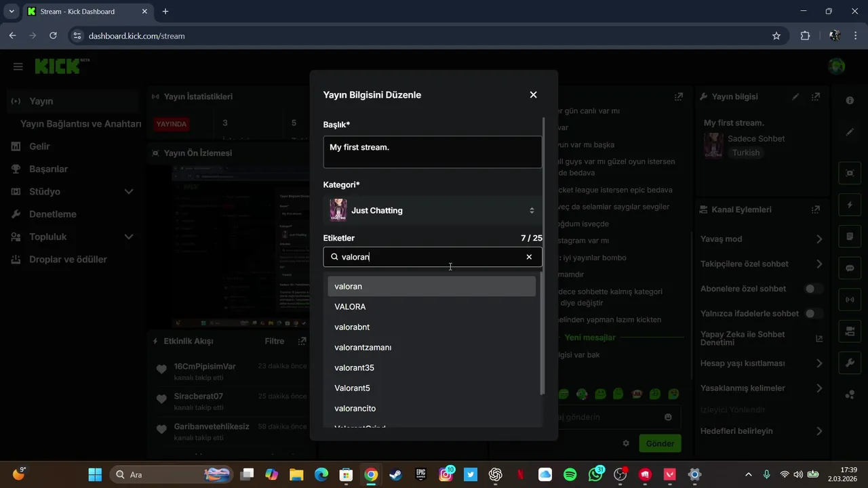Toggle the lightning bolt activity widget icon
Image resolution: width=868 pixels, height=488 pixels.
tap(850, 205)
